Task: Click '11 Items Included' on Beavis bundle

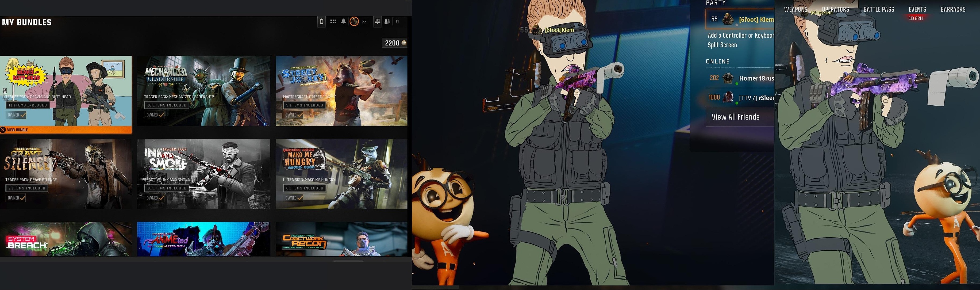Action: coord(27,105)
